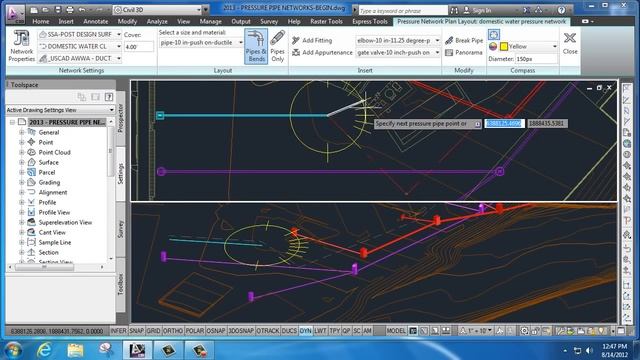640x360 pixels.
Task: Open the Windows Explorer folder in taskbar
Action: (x=75, y=350)
